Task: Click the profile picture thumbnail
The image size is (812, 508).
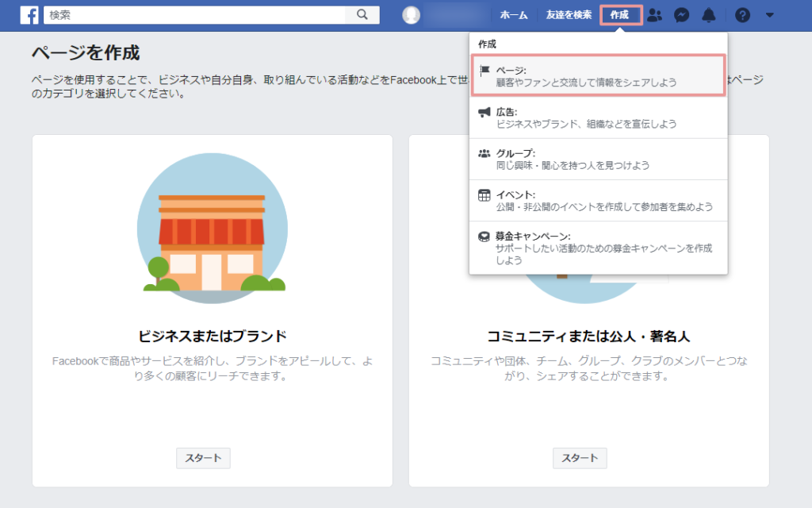Action: tap(411, 14)
